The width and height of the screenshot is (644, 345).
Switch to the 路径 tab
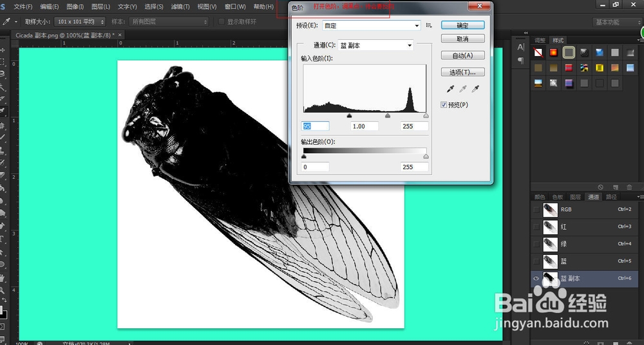pos(612,197)
